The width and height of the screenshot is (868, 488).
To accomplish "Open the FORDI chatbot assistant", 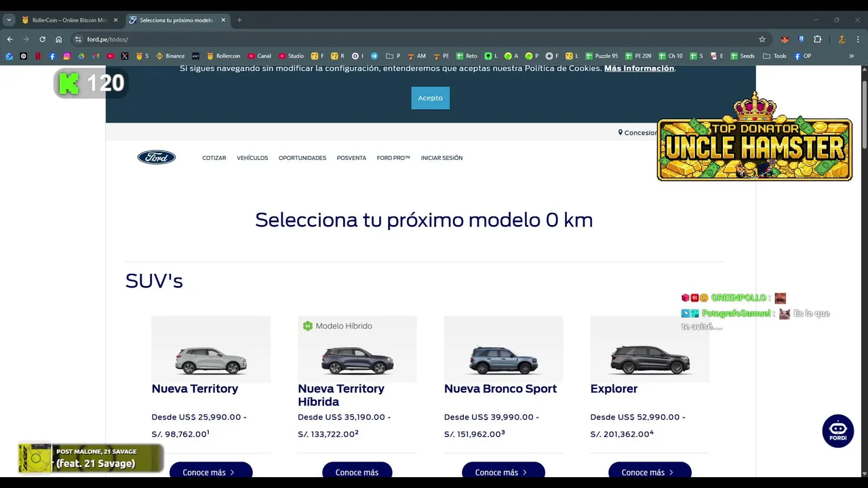I will point(838,431).
